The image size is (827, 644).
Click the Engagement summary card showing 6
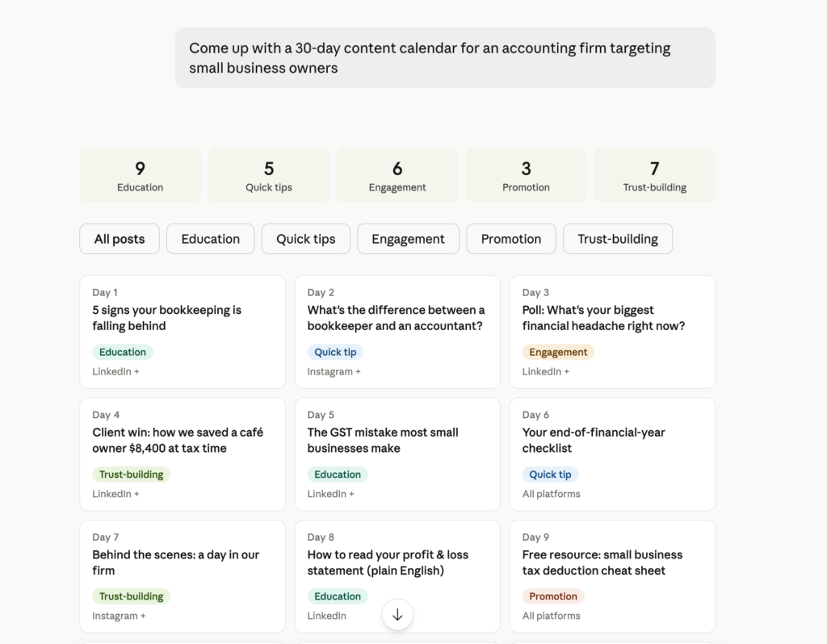pyautogui.click(x=397, y=175)
